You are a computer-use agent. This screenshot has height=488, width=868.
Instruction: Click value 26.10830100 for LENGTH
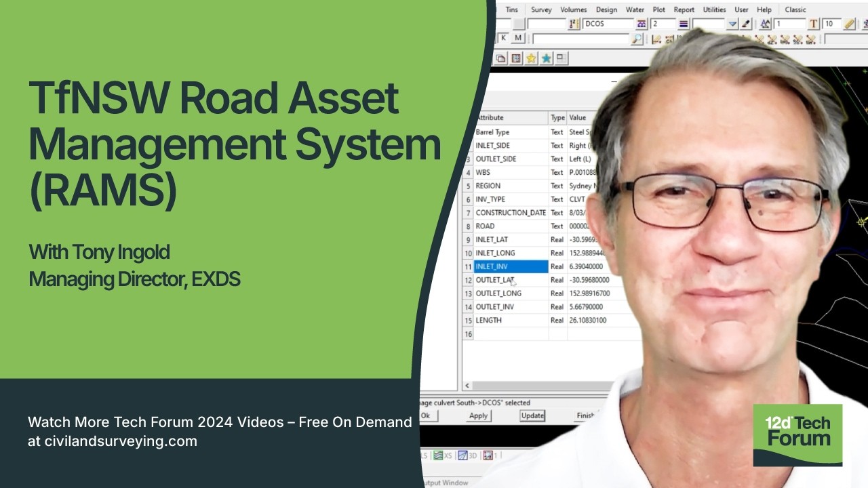tap(587, 321)
